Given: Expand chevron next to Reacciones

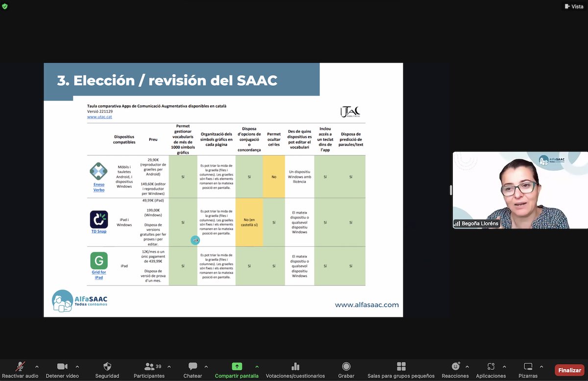Looking at the screenshot, I should tap(467, 367).
